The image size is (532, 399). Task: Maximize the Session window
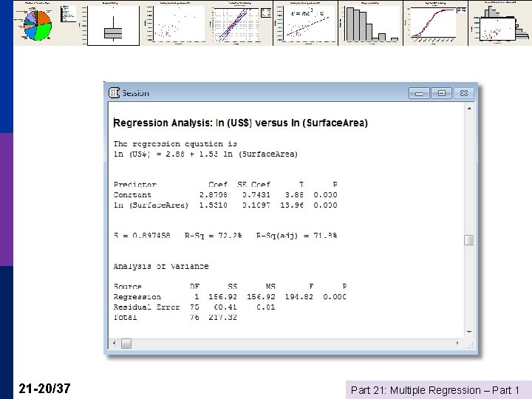coord(441,93)
